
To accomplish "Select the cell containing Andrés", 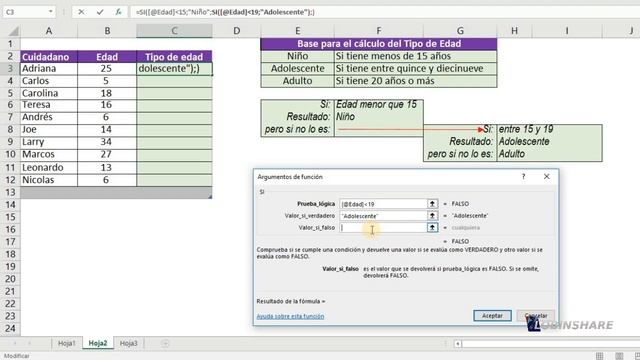I will 49,118.
